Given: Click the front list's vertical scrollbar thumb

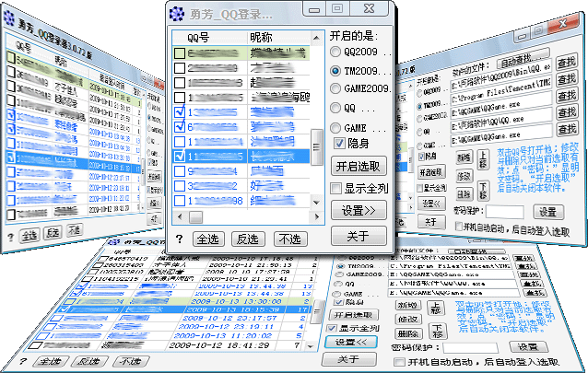Looking at the screenshot, I should point(317,147).
